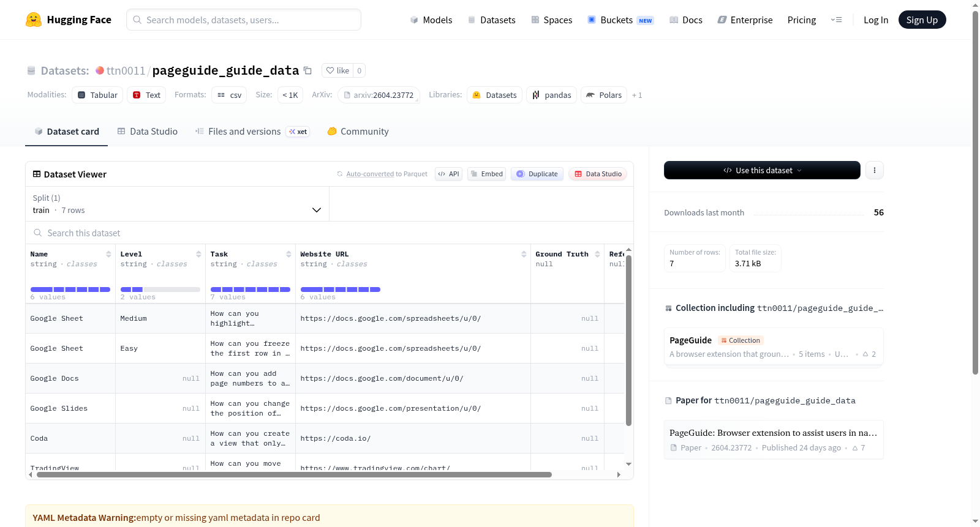The height and width of the screenshot is (527, 980).
Task: Expand the Split train selector
Action: [177, 204]
